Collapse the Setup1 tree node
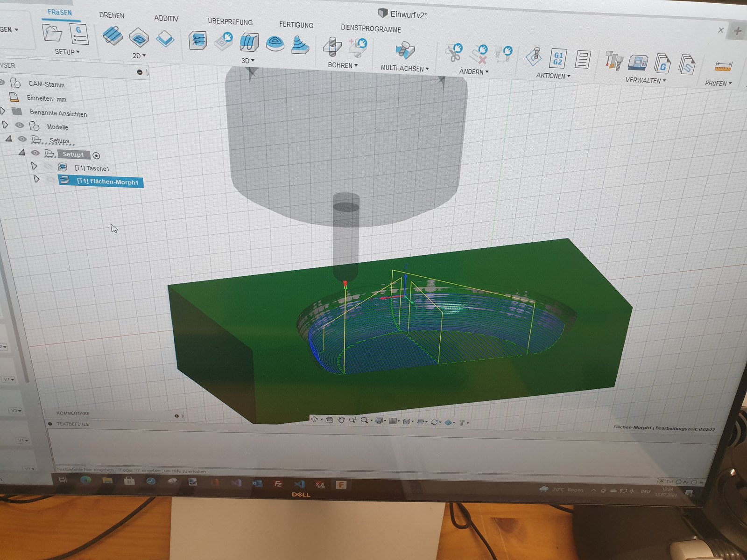 point(21,153)
